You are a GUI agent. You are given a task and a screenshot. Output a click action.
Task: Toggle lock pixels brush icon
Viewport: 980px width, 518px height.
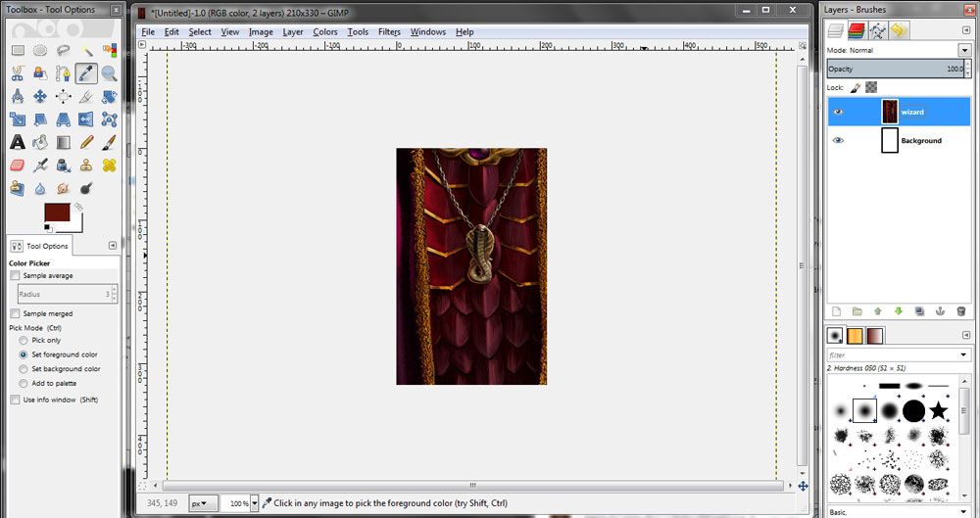click(x=856, y=87)
